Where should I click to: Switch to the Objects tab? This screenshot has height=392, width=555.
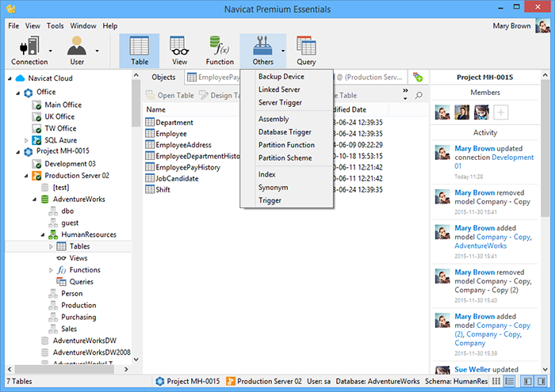[163, 77]
